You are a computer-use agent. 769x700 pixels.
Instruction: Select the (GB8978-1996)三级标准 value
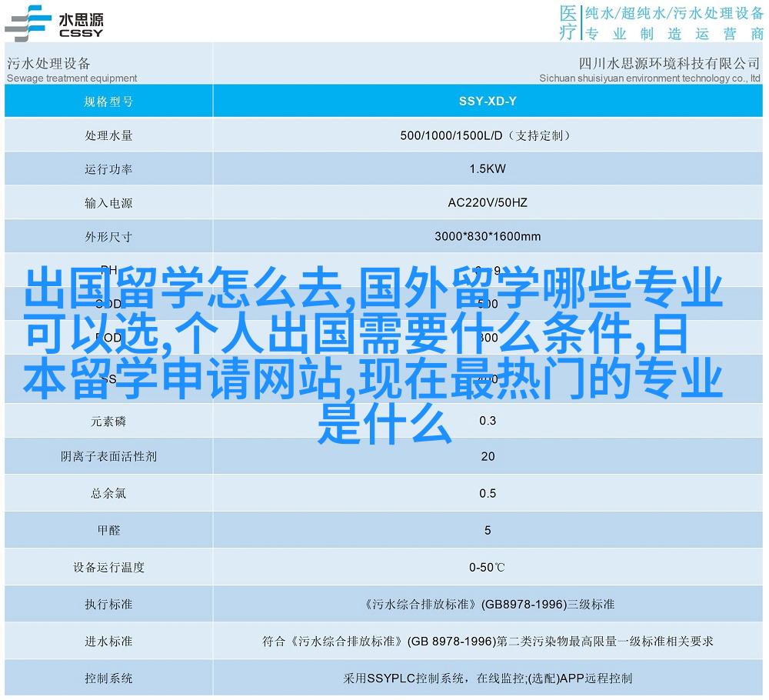click(548, 605)
